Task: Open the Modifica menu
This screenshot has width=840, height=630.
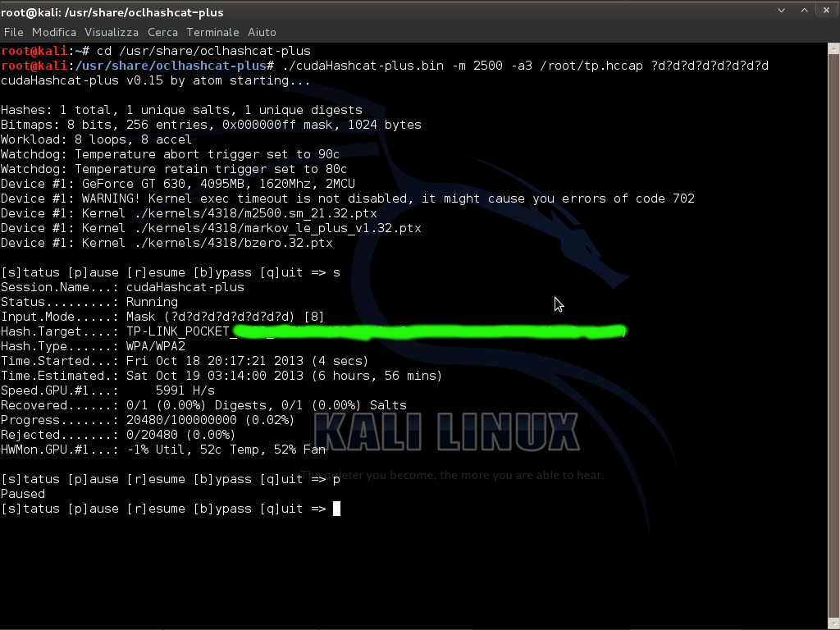Action: coord(54,32)
